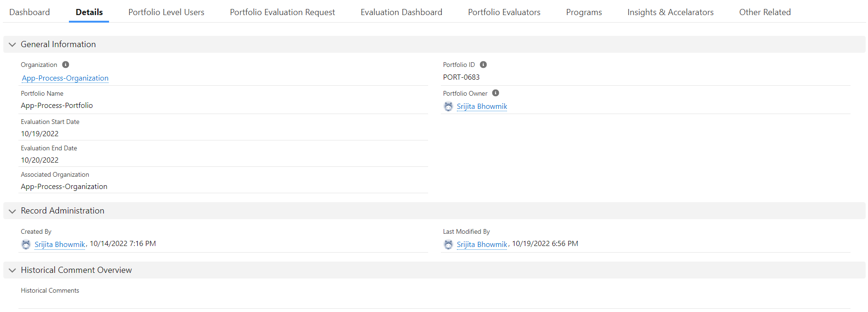The height and width of the screenshot is (312, 868).
Task: Switch to Insights & Accelarators tab
Action: [x=670, y=12]
